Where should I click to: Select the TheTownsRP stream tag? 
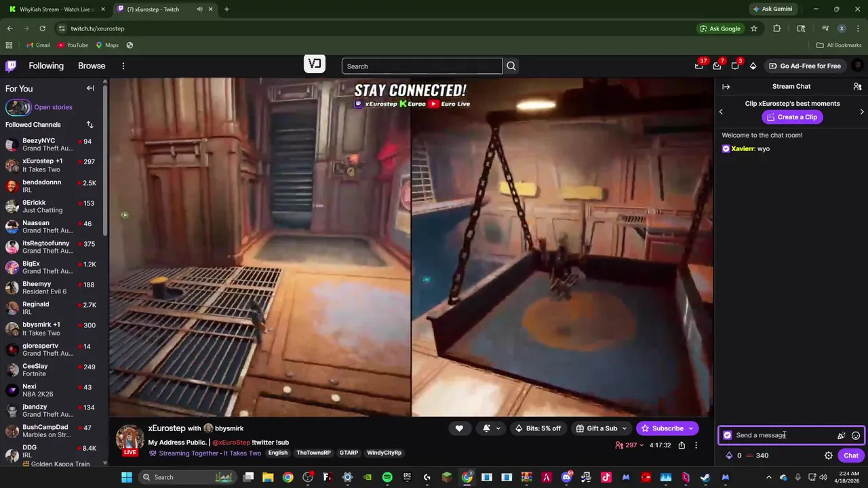pos(314,453)
